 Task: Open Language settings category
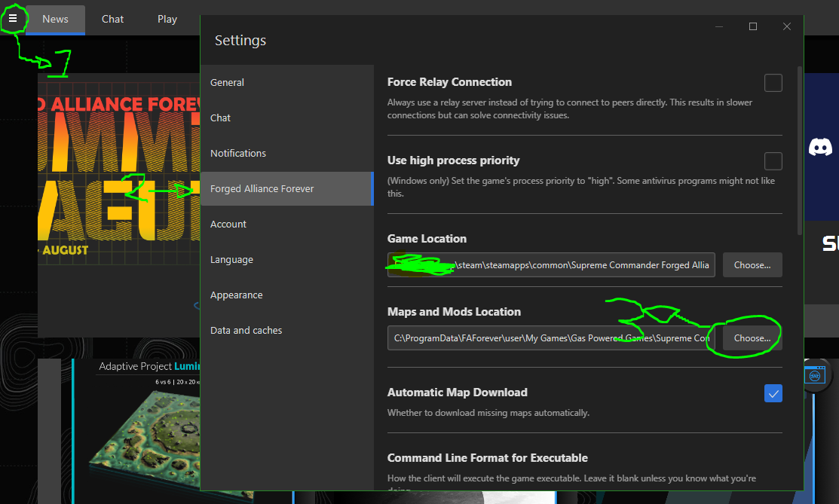tap(286, 259)
